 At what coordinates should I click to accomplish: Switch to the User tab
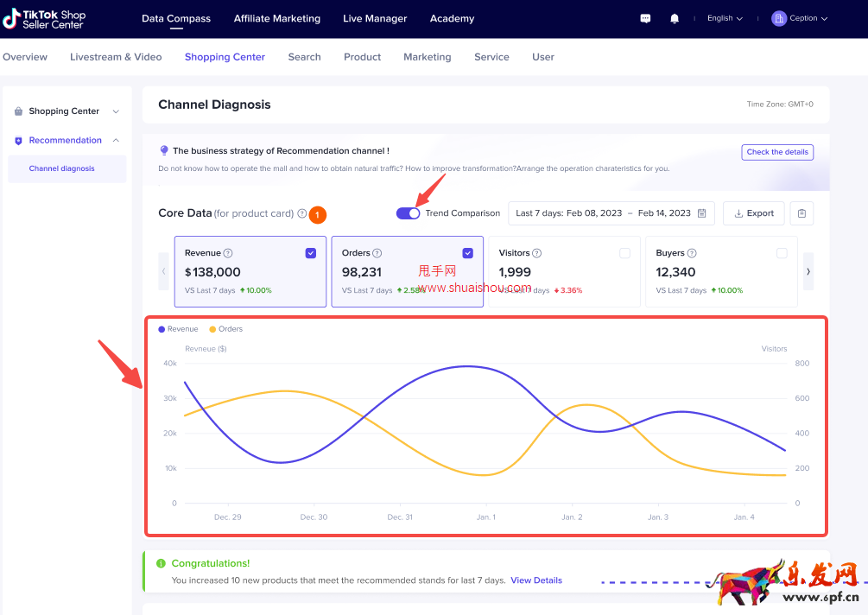coord(543,57)
